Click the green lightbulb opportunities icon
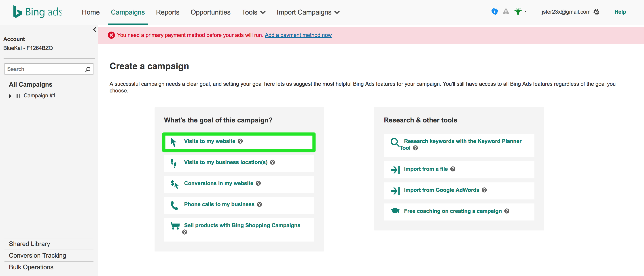 (x=518, y=11)
